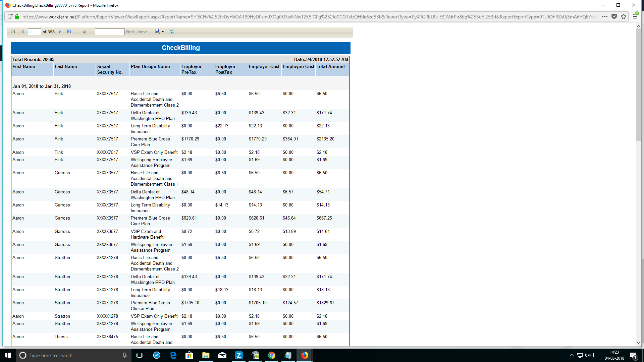Image resolution: width=644 pixels, height=362 pixels.
Task: Open the blue Z app on taskbar
Action: [x=239, y=355]
